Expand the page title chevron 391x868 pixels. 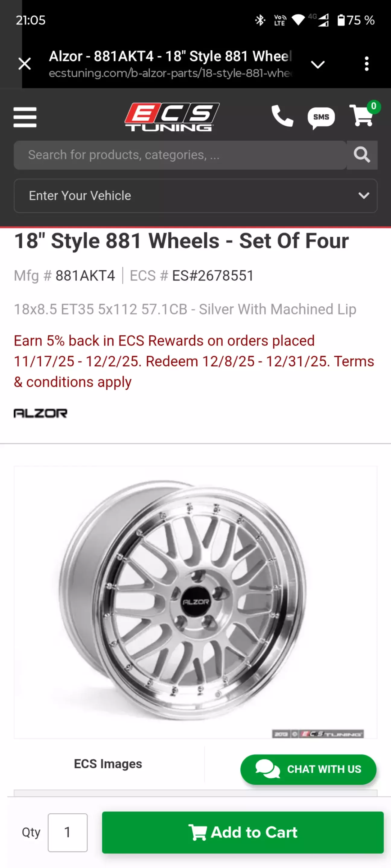(x=317, y=64)
